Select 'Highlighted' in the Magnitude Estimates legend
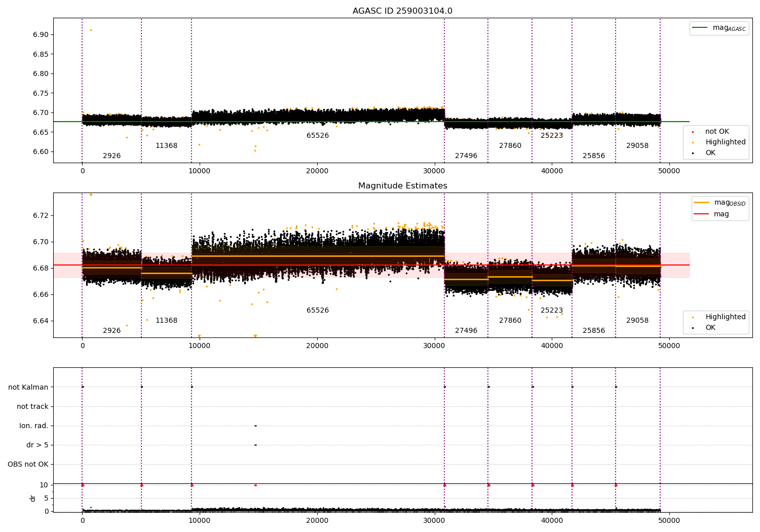The image size is (760, 532). point(726,317)
